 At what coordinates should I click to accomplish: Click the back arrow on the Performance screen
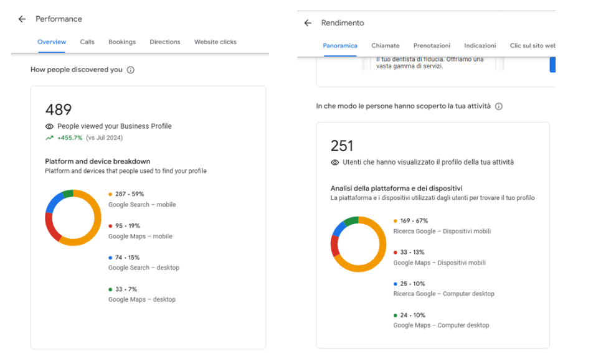pyautogui.click(x=22, y=19)
